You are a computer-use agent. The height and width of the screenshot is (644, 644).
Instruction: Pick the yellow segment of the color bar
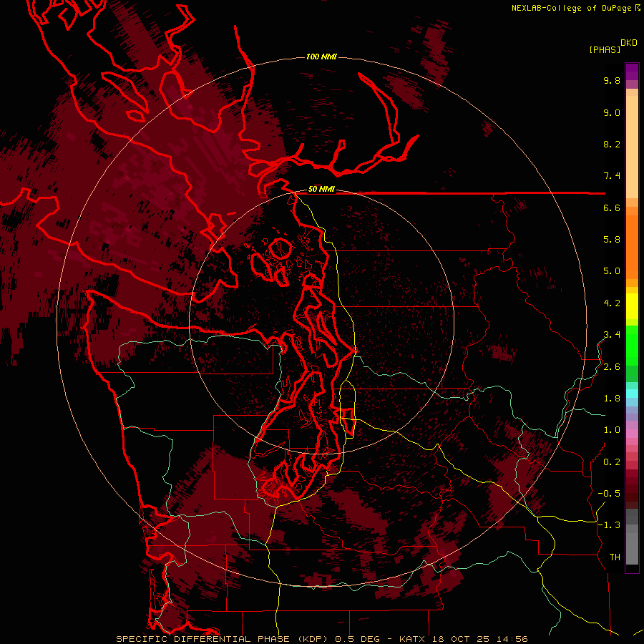click(632, 306)
